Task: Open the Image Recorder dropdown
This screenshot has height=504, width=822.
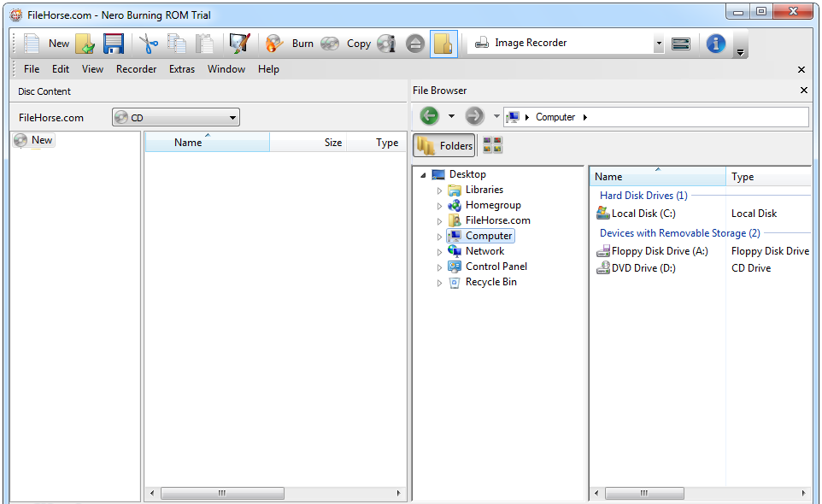Action: point(659,44)
